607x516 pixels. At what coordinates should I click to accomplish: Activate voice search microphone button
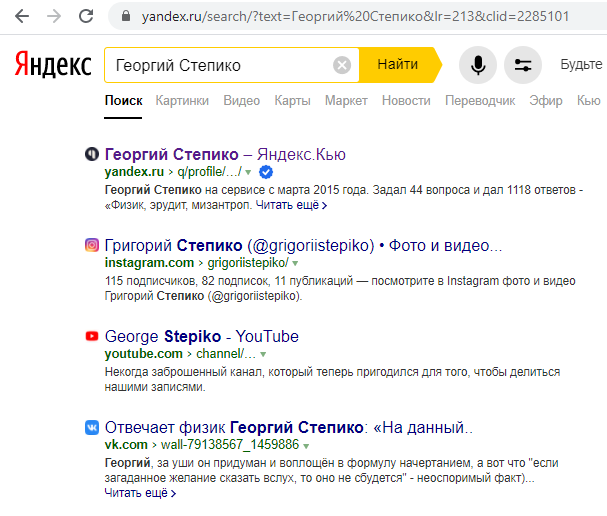tap(478, 65)
